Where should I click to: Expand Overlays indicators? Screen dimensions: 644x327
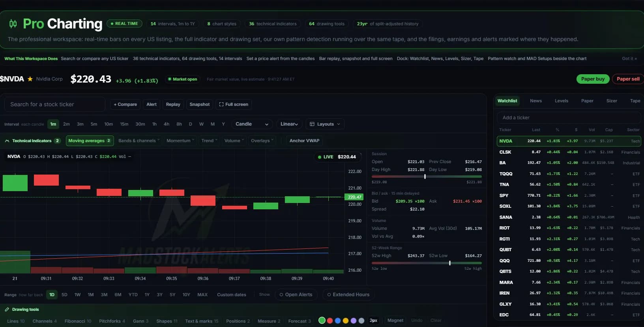tap(262, 141)
